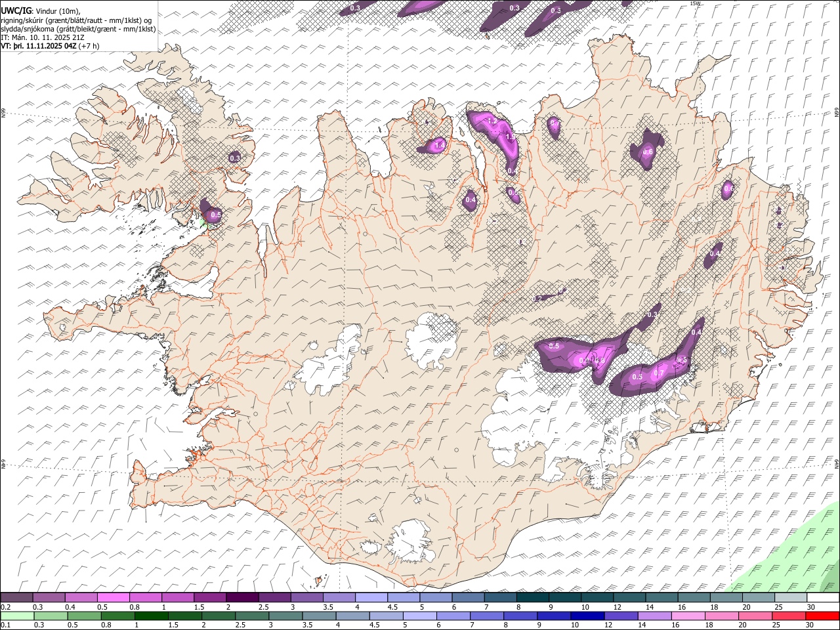Screen dimensions: 840x630
Task: Pick the rain scale swatch between 2.5 and 3
Action: (251, 616)
